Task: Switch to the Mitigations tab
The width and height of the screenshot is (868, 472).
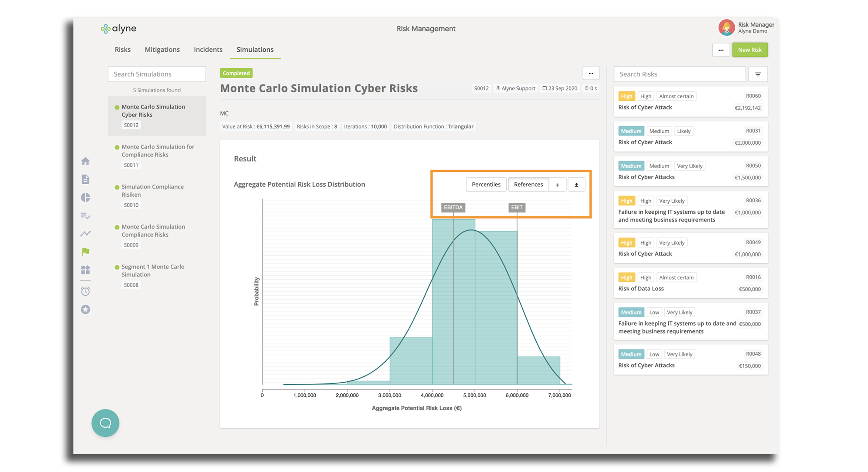Action: coord(162,50)
